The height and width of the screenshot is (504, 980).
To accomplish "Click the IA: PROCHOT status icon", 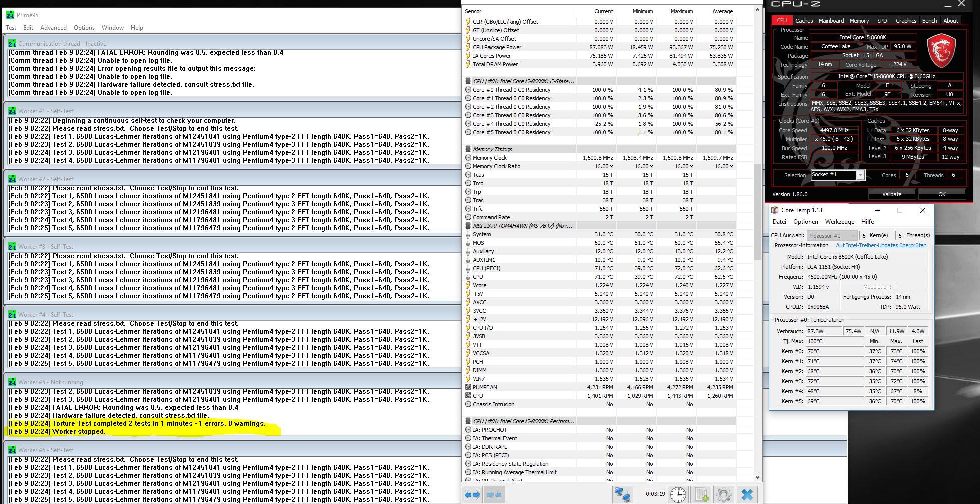I will [x=468, y=430].
